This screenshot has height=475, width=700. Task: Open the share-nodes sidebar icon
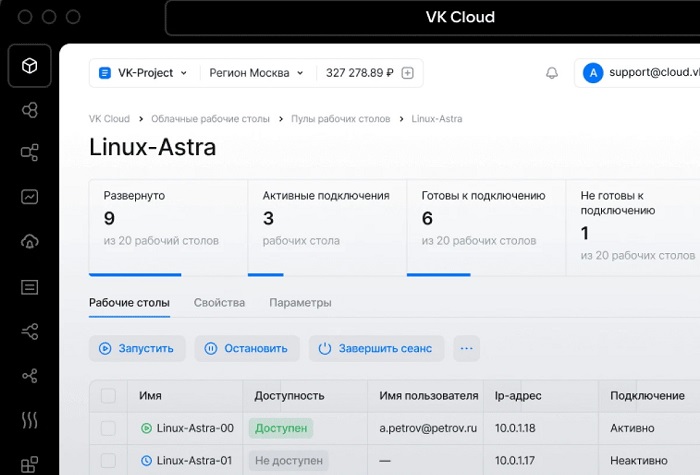tap(29, 376)
